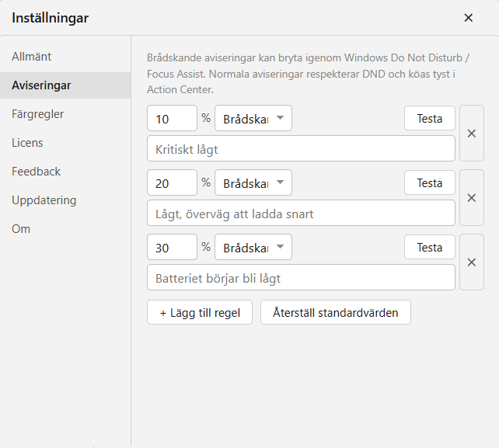This screenshot has width=499, height=448.
Task: Edit the percentage field showing 20
Action: tap(173, 182)
